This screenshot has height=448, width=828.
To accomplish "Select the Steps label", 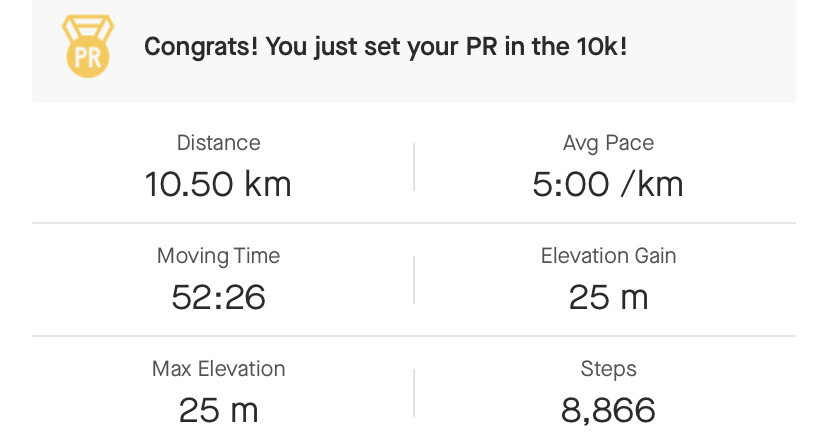I will tap(608, 369).
